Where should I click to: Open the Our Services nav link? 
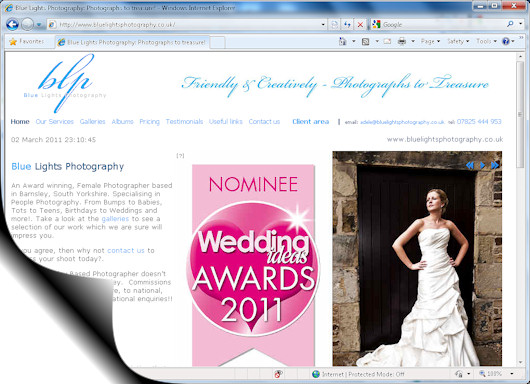[x=55, y=122]
